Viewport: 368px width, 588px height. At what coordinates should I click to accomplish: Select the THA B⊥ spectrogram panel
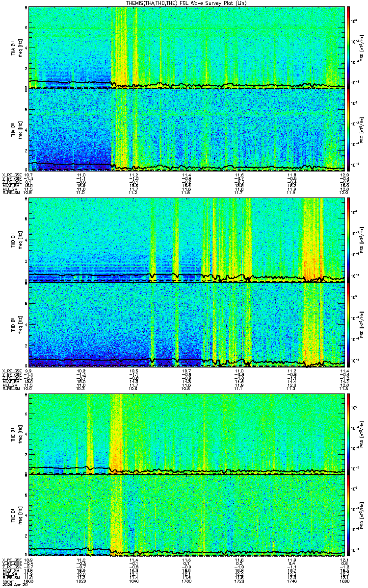click(x=187, y=47)
